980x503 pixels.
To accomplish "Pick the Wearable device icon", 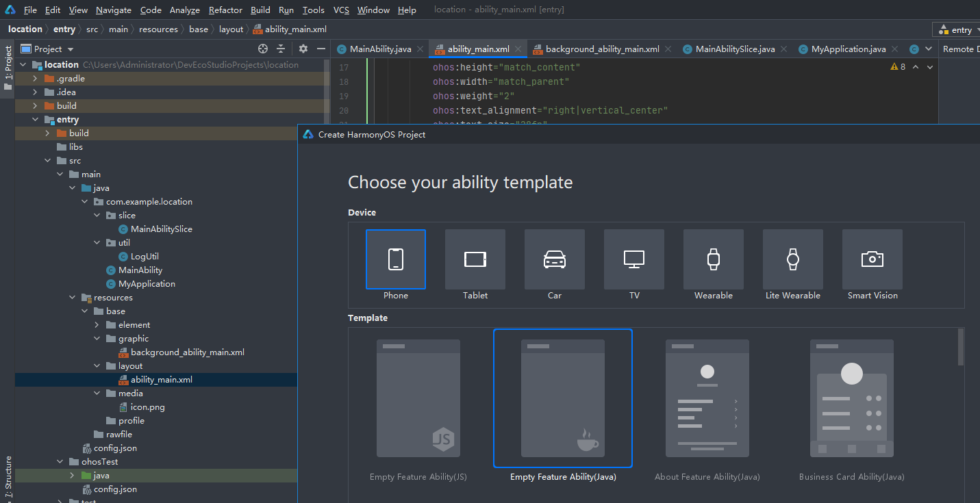I will coord(714,259).
